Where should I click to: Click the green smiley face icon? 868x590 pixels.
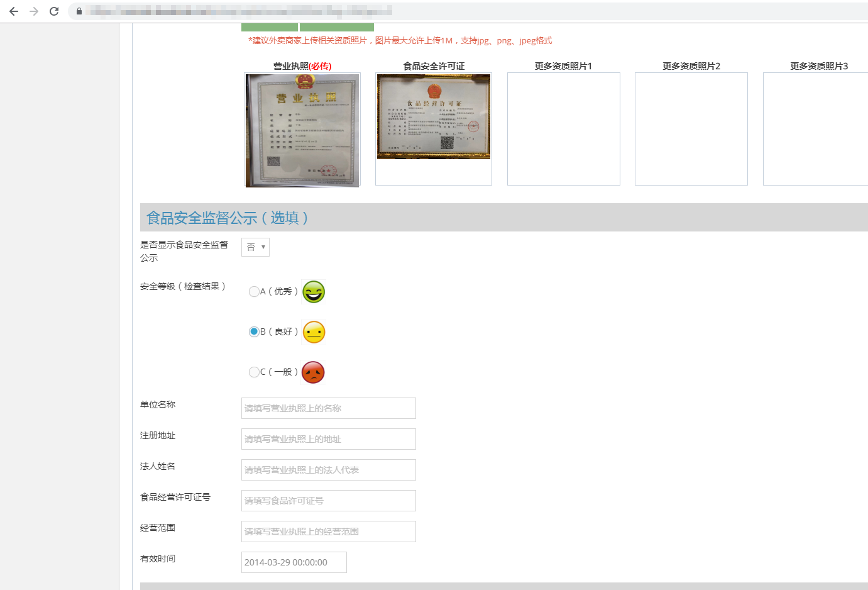click(x=314, y=292)
